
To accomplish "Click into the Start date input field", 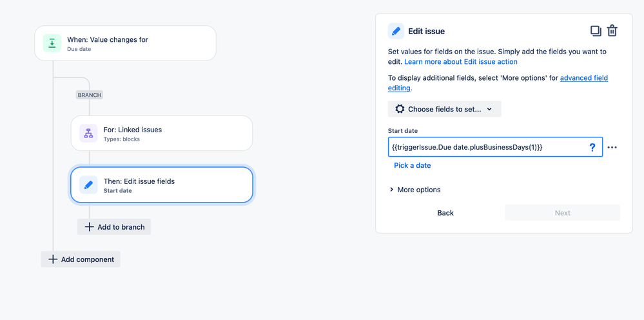I will (x=487, y=147).
